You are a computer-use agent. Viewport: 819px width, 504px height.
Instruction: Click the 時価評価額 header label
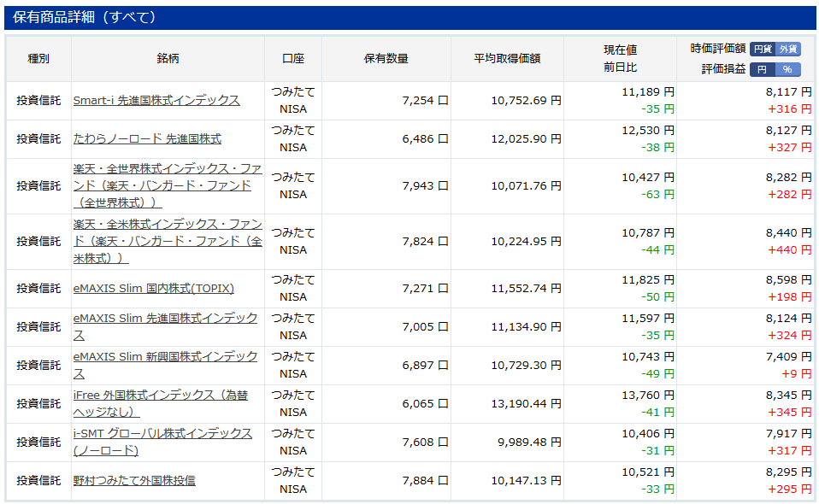pos(717,49)
